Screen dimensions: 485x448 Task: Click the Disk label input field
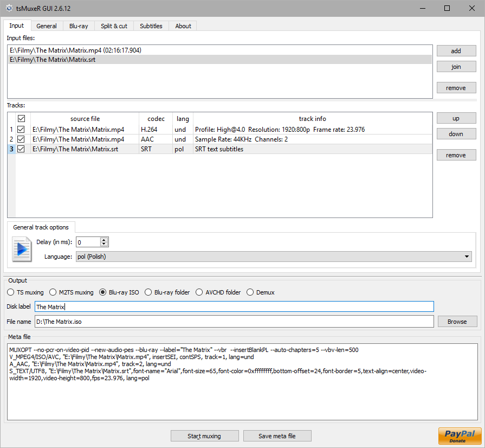(x=234, y=307)
